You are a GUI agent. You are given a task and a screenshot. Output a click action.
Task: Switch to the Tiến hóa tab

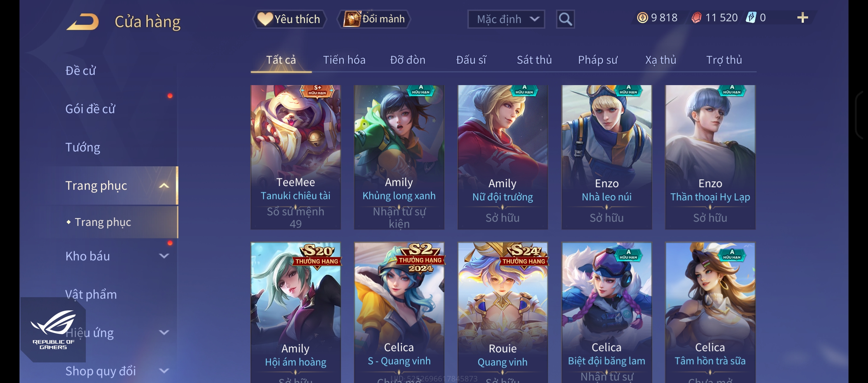click(x=344, y=60)
